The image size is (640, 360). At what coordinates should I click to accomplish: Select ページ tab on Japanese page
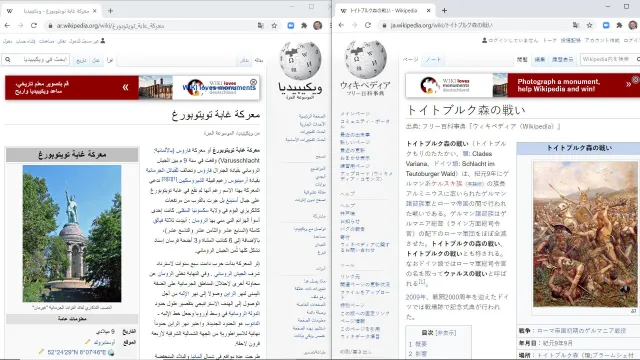[411, 60]
